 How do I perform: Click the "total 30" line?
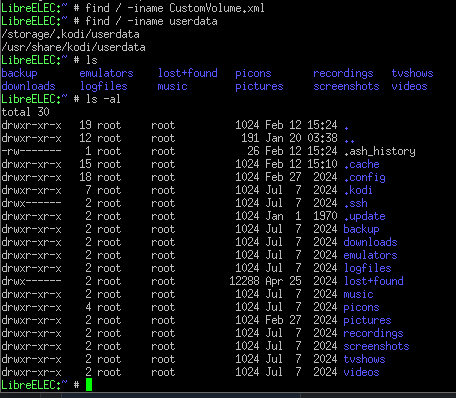tap(25, 112)
